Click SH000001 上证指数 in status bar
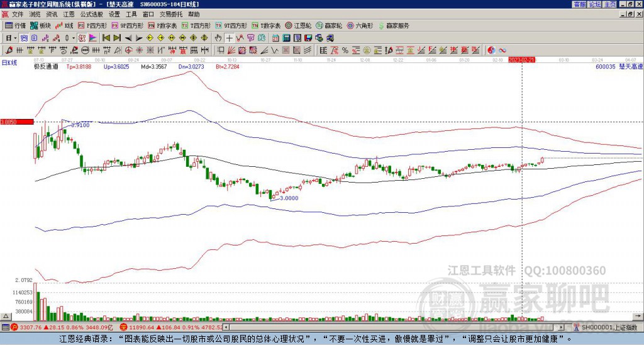This screenshot has height=345, width=644. point(609,327)
